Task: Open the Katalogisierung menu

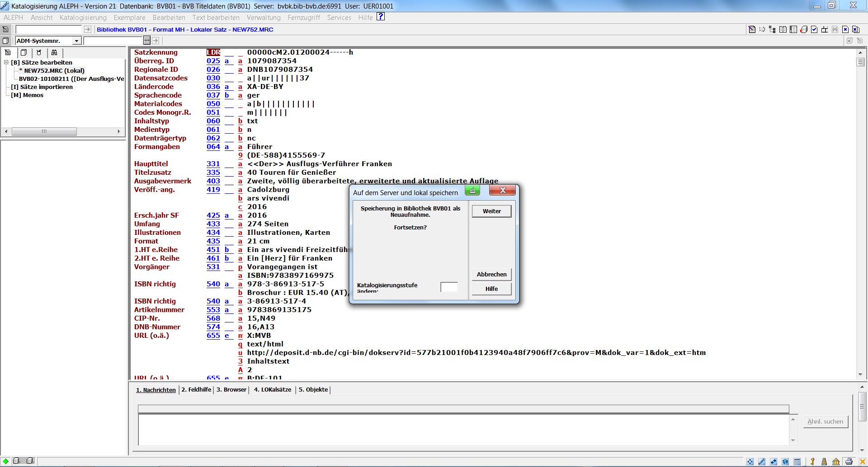Action: click(83, 17)
